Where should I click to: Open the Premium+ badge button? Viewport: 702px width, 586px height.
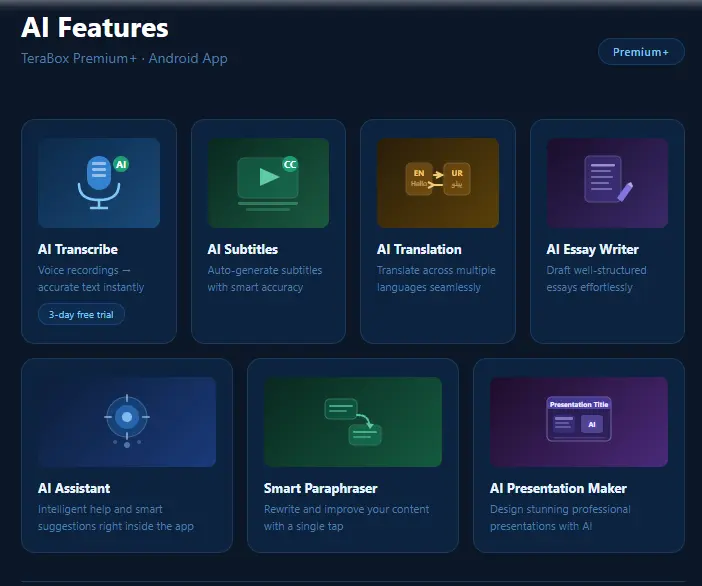click(641, 52)
